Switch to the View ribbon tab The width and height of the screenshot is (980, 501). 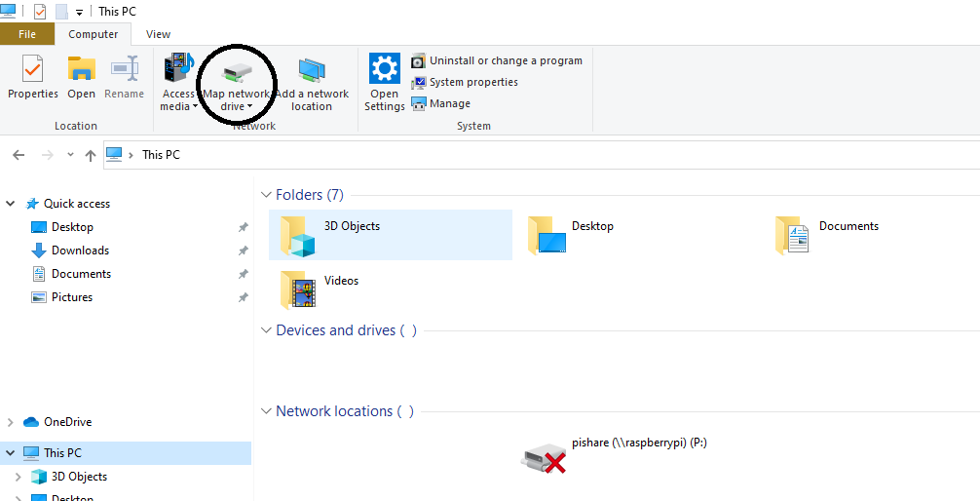coord(158,34)
